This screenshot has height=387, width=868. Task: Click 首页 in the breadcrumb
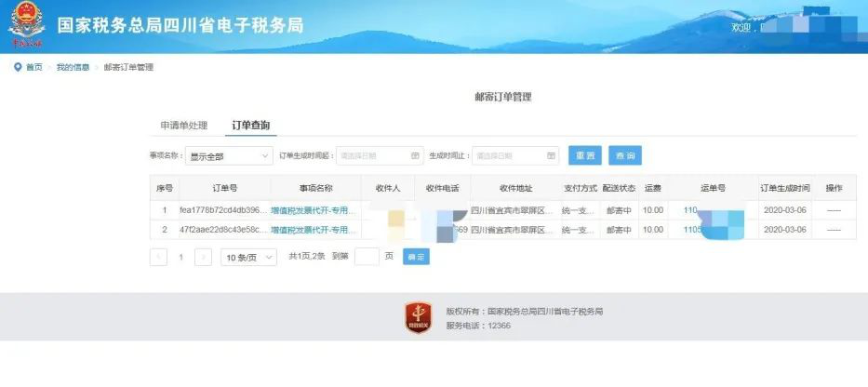pos(33,68)
